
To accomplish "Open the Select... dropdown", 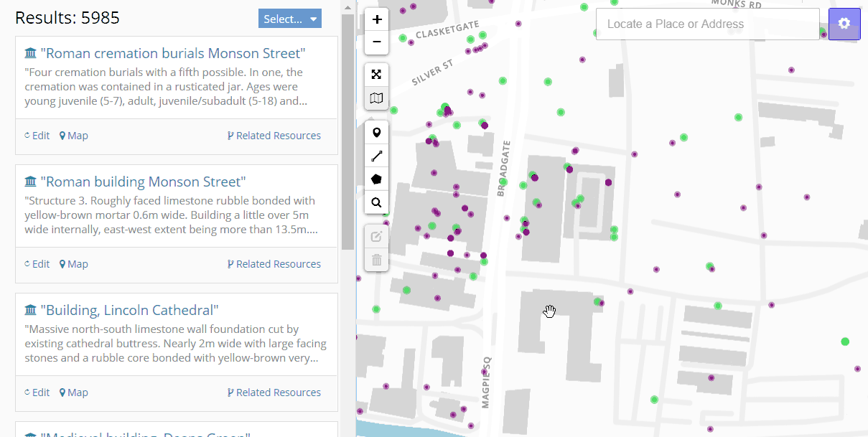I will point(289,19).
